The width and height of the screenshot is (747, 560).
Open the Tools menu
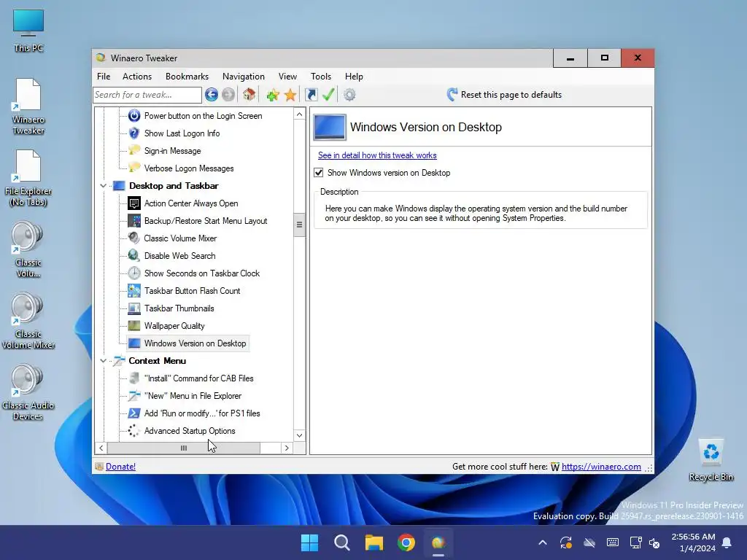click(x=321, y=76)
